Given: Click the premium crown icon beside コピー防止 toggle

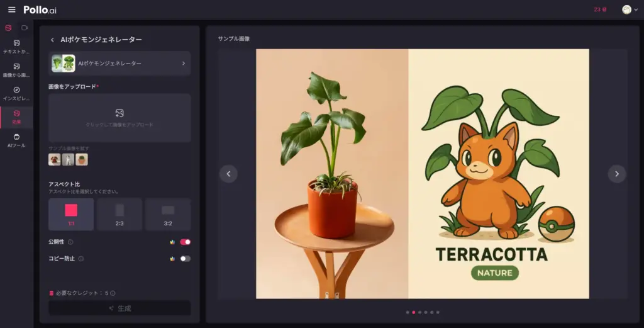Looking at the screenshot, I should (x=172, y=259).
